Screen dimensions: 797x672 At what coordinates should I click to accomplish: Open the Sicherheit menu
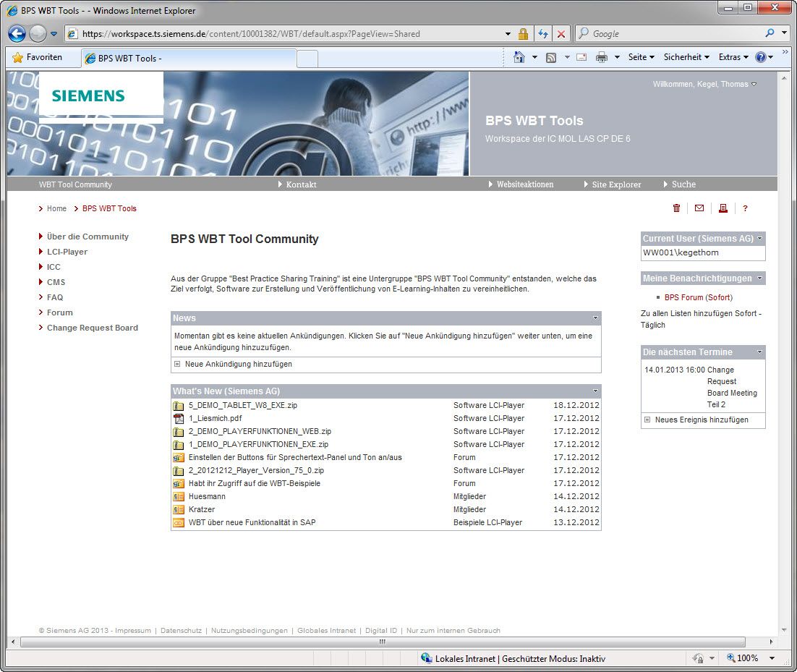[686, 57]
